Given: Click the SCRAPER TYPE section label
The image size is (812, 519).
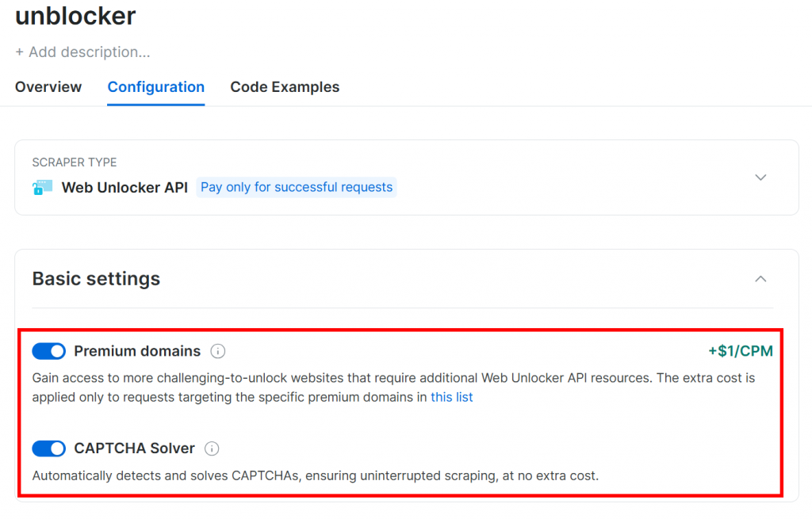Looking at the screenshot, I should (74, 162).
